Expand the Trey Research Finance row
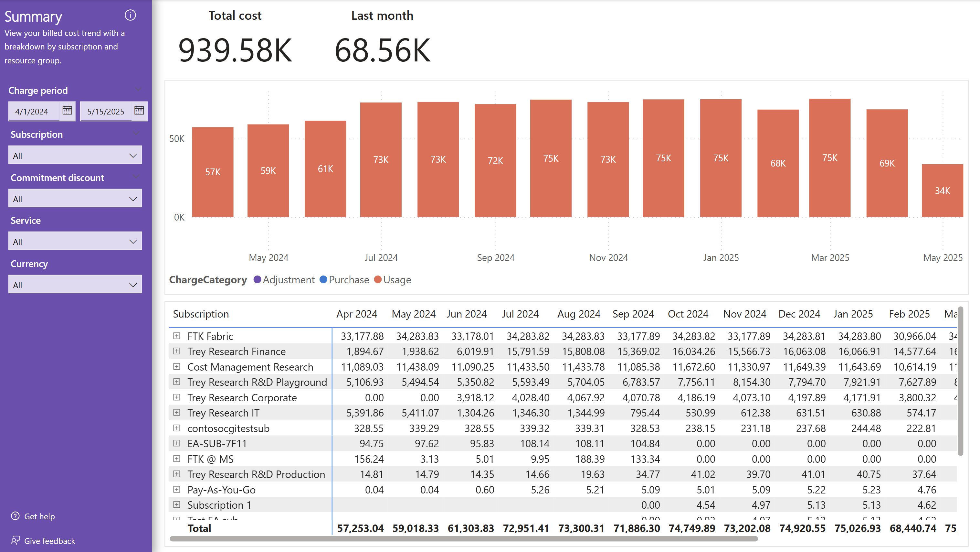 (x=176, y=351)
